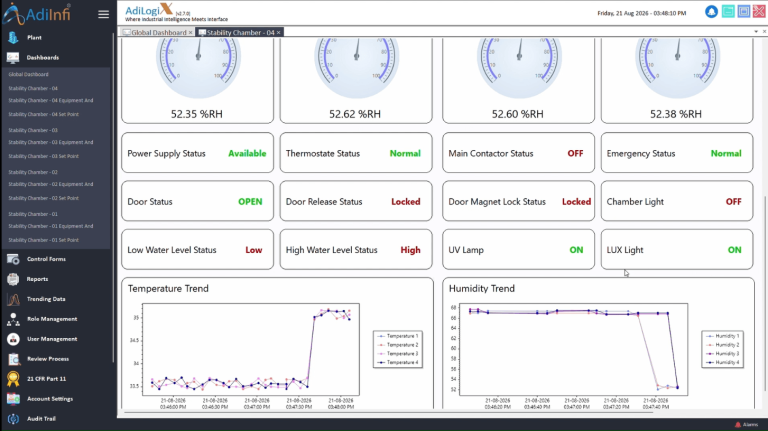Viewport: 768px width, 431px height.
Task: Close the Global Dashboard tab
Action: pyautogui.click(x=191, y=32)
